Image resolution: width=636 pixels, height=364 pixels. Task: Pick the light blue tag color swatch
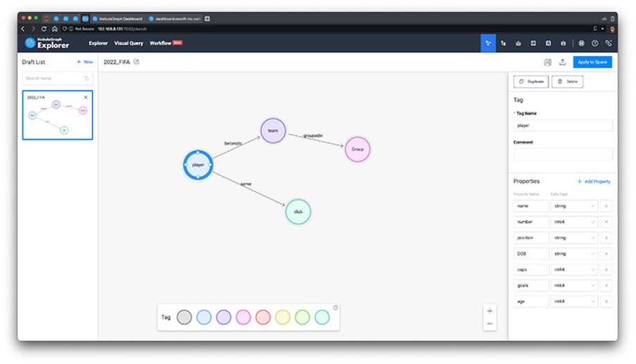(x=203, y=317)
